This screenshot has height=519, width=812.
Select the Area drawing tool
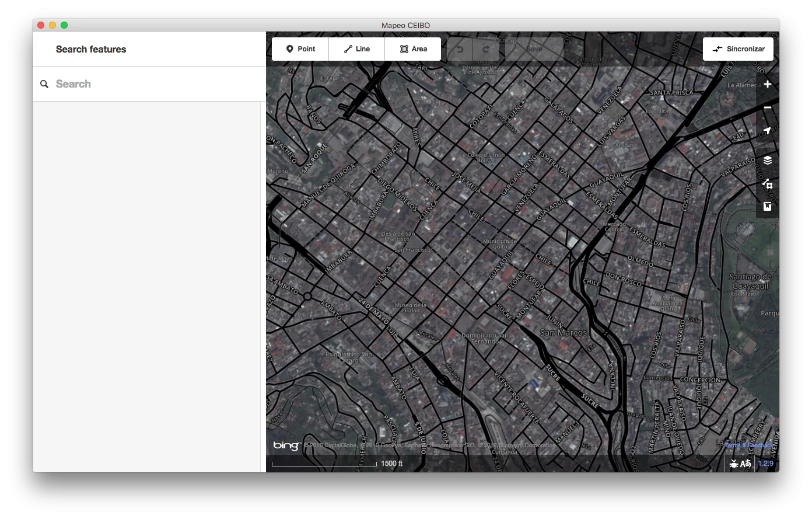pyautogui.click(x=413, y=49)
